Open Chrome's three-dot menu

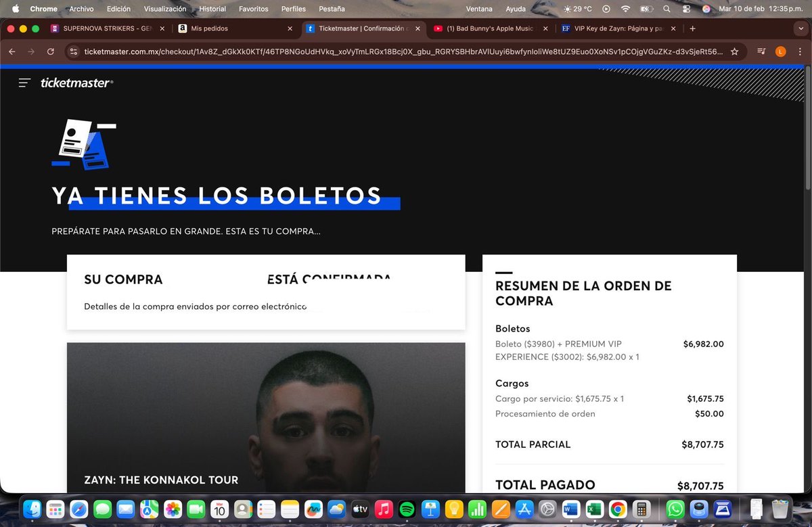point(799,51)
